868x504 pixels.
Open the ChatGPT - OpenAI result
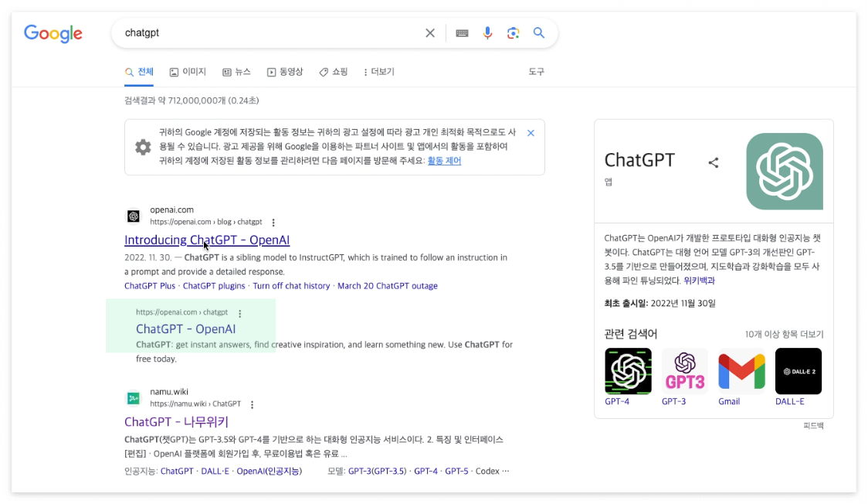(186, 329)
